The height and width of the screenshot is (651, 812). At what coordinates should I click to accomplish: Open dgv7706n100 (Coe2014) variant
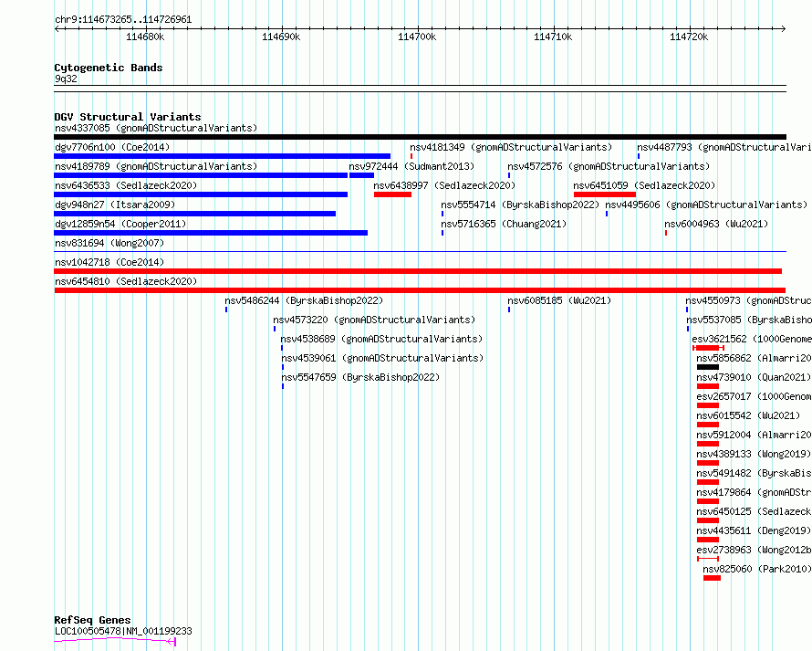click(112, 147)
